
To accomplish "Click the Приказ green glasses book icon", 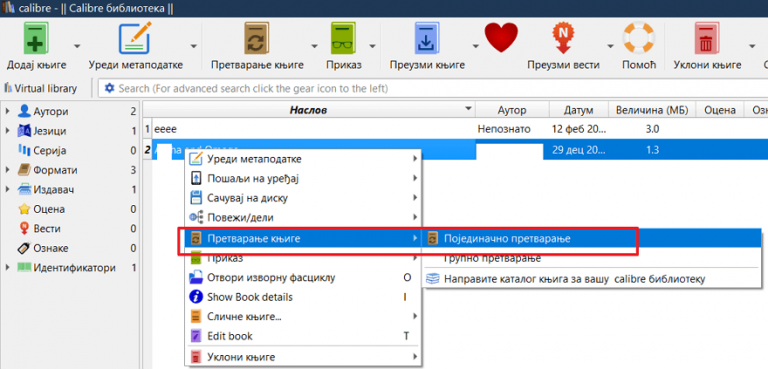I will [x=344, y=38].
